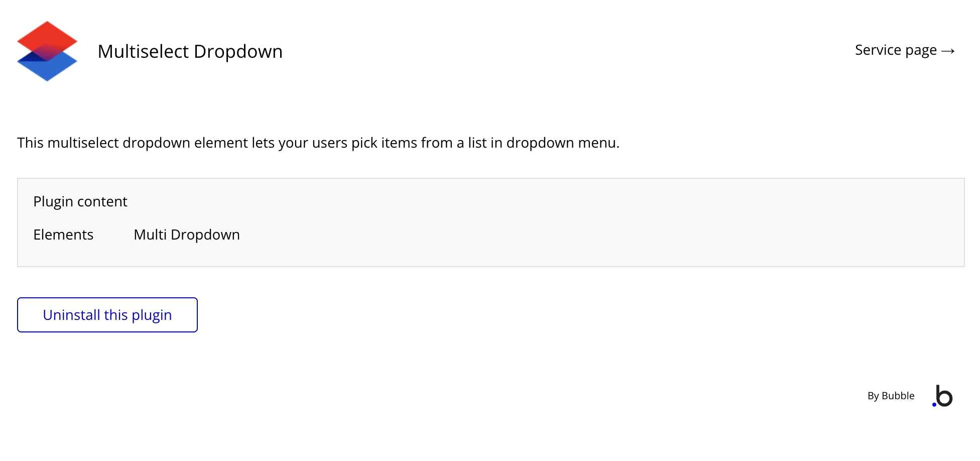Image resolution: width=980 pixels, height=461 pixels.
Task: Click the Plugin content heading
Action: pyautogui.click(x=80, y=201)
